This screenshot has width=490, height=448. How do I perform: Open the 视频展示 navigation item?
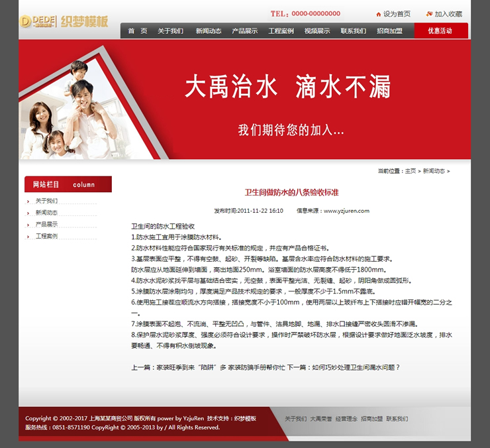pyautogui.click(x=317, y=31)
